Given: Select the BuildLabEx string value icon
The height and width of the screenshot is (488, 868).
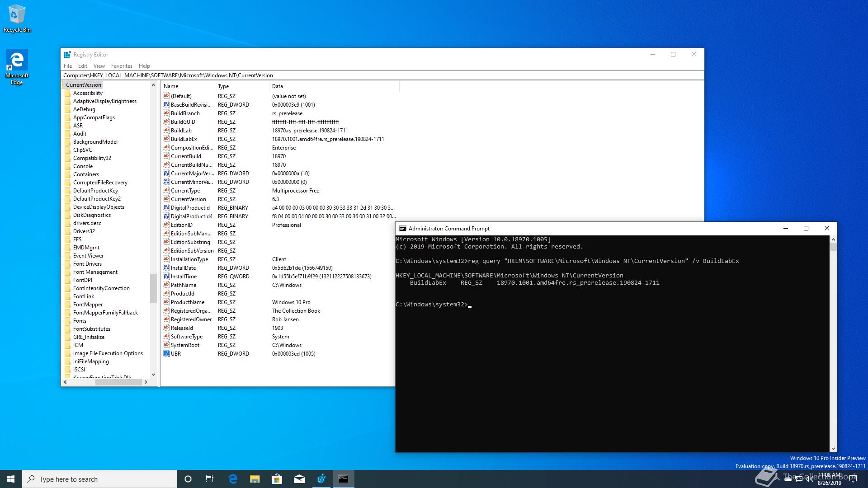Looking at the screenshot, I should [x=166, y=139].
